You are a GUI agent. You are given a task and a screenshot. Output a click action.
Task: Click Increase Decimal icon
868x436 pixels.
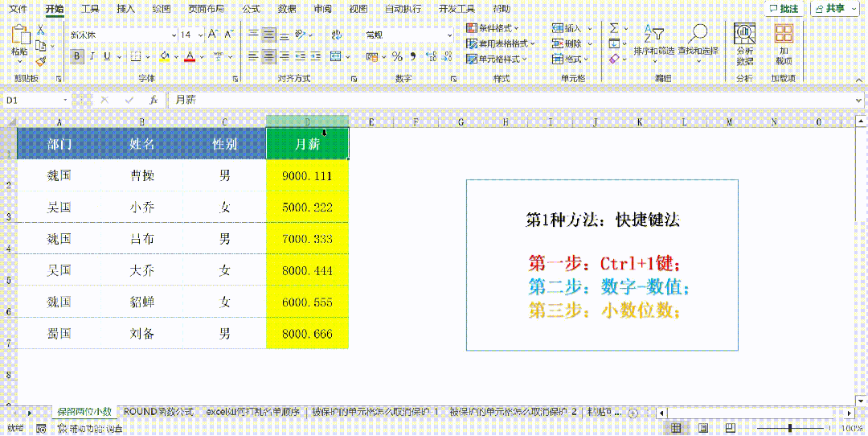pyautogui.click(x=432, y=56)
